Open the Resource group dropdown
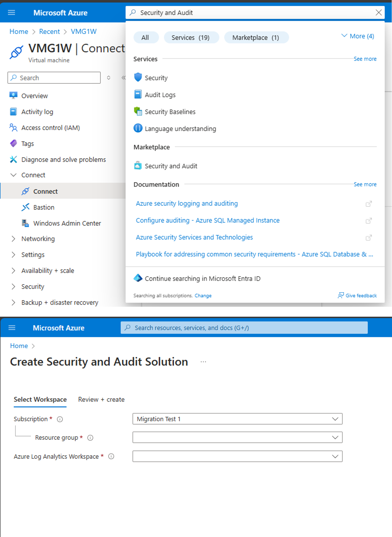This screenshot has height=537, width=392. pyautogui.click(x=237, y=437)
